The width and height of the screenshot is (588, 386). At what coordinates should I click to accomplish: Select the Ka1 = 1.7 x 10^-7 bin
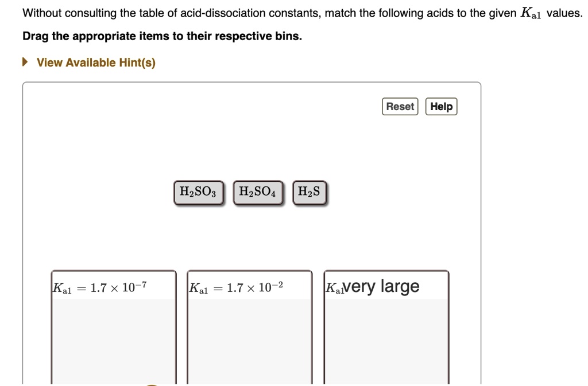(113, 327)
